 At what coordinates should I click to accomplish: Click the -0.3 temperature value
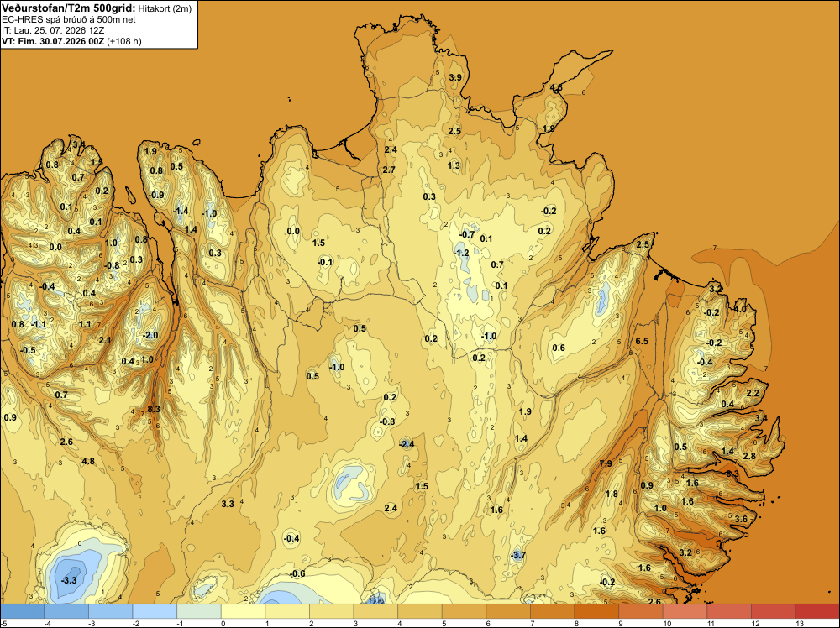[387, 421]
